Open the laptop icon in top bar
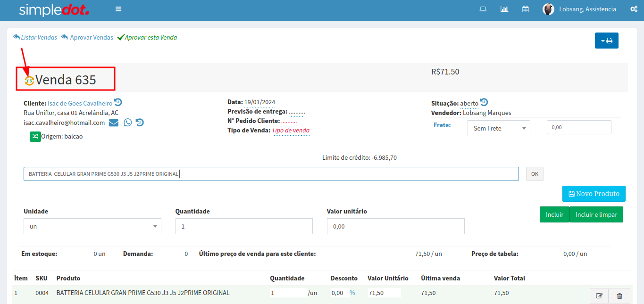 483,9
